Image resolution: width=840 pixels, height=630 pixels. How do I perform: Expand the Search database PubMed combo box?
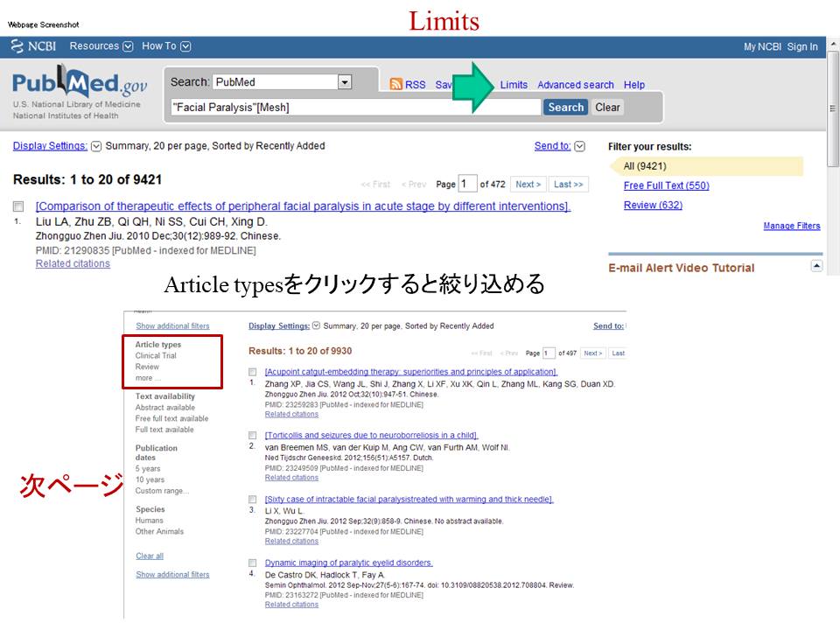[x=345, y=82]
